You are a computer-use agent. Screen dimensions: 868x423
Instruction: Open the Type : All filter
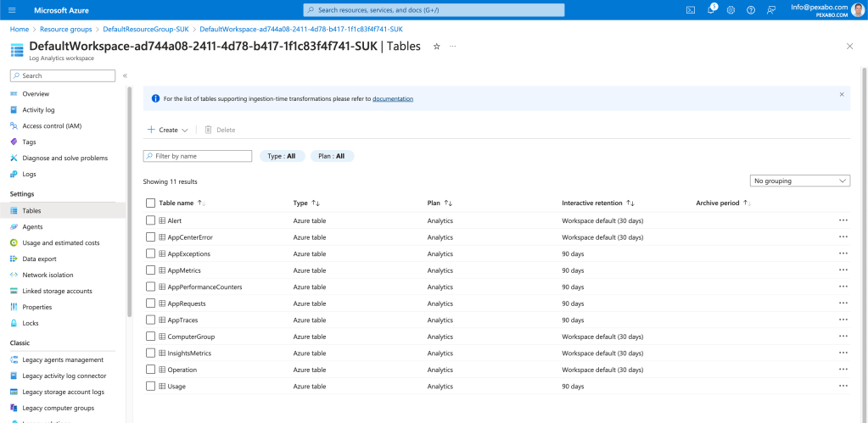281,157
